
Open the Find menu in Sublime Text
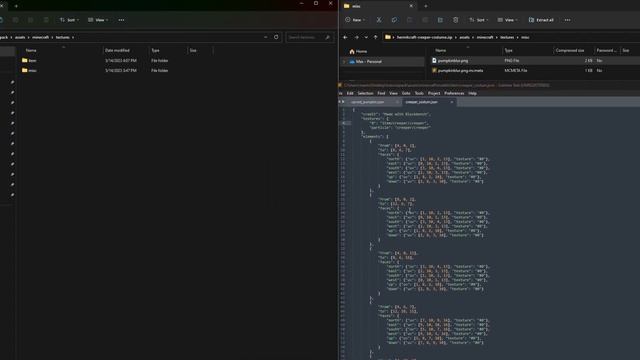click(x=381, y=93)
